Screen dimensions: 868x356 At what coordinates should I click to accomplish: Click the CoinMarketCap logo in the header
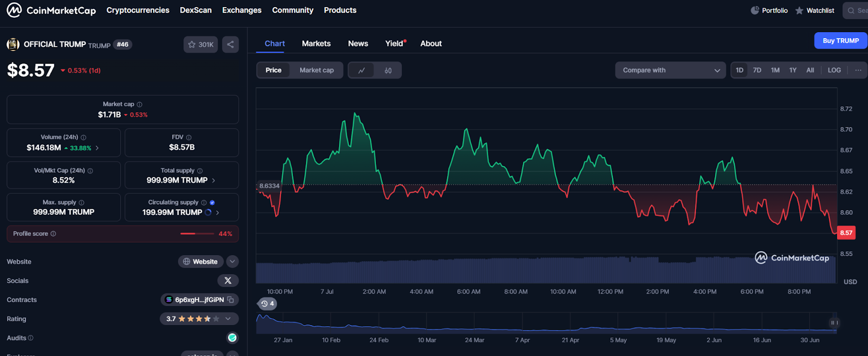(x=51, y=10)
